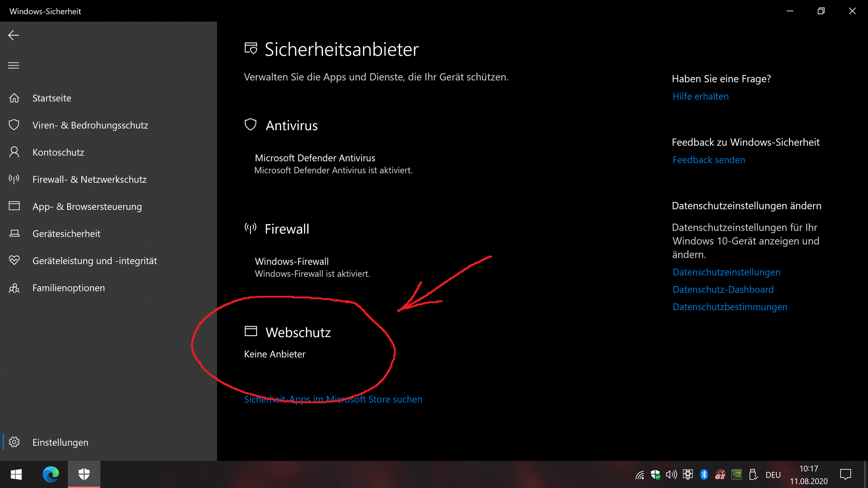Click the Startseite home icon

pyautogui.click(x=14, y=98)
